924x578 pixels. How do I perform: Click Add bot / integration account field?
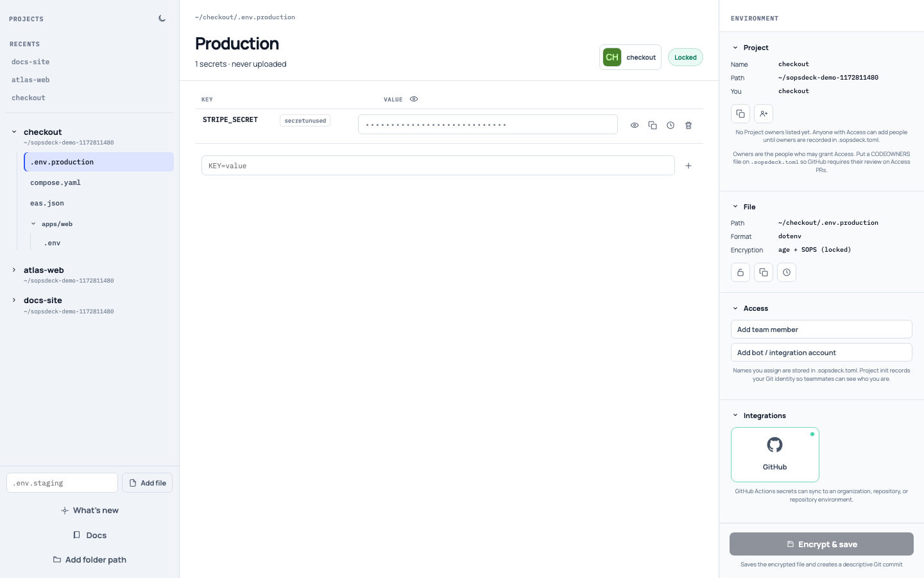click(821, 353)
